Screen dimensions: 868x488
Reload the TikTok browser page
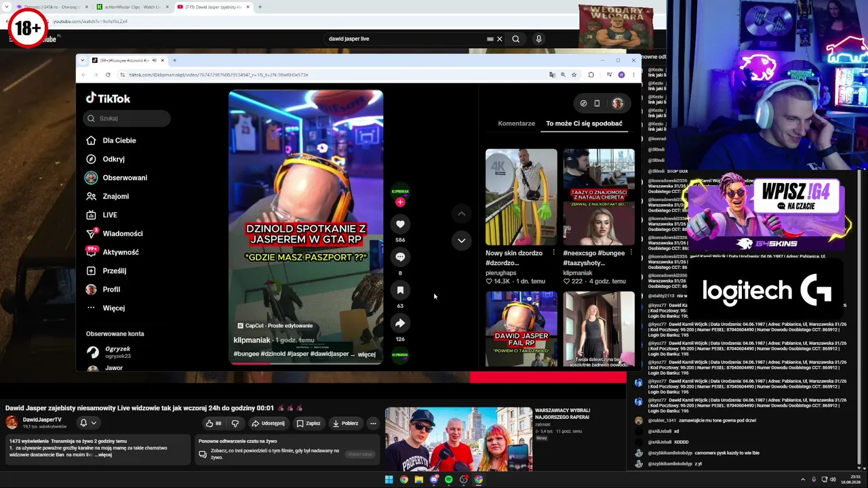pos(108,75)
